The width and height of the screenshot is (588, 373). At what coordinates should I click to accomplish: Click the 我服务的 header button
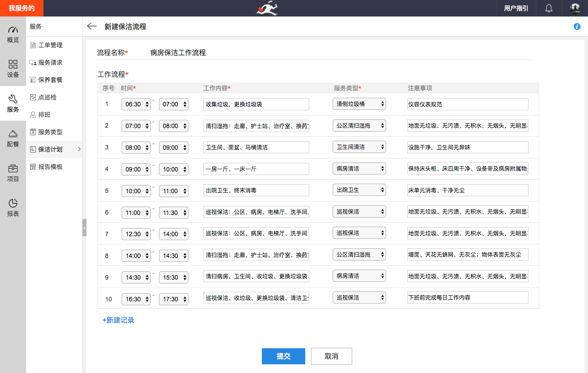coord(22,8)
